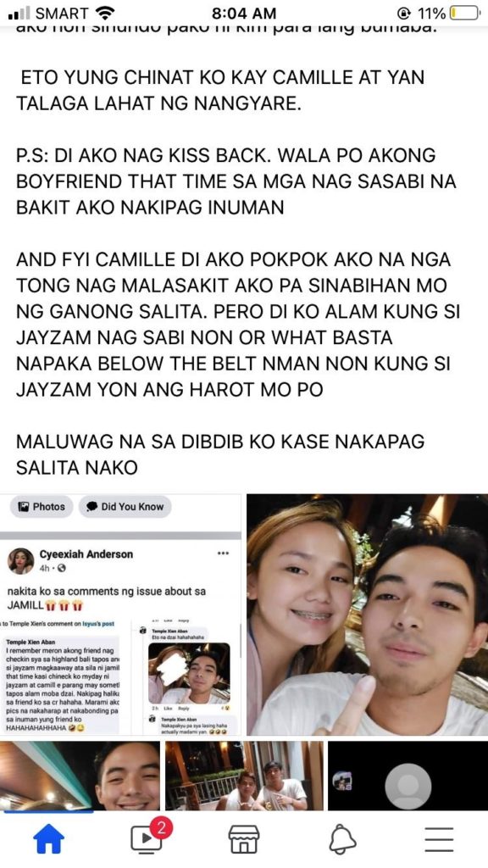488x868 pixels.
Task: Tap the clock time in status bar
Action: point(244,13)
